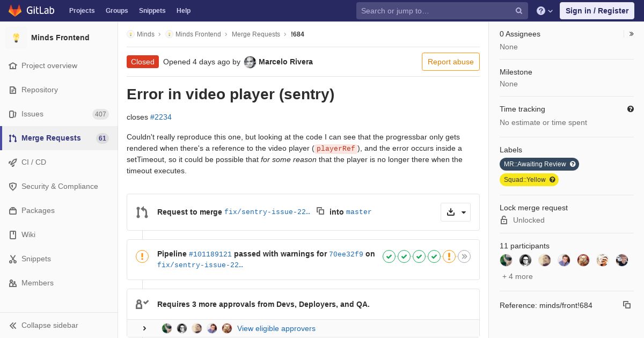Click the Merge Requests sidebar icon

tap(13, 138)
